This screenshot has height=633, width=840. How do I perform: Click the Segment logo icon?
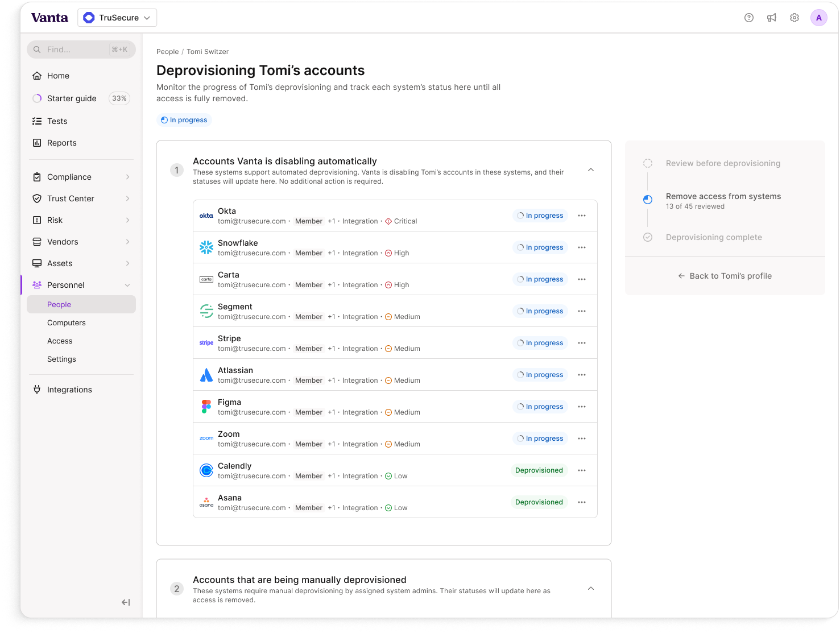pyautogui.click(x=206, y=311)
